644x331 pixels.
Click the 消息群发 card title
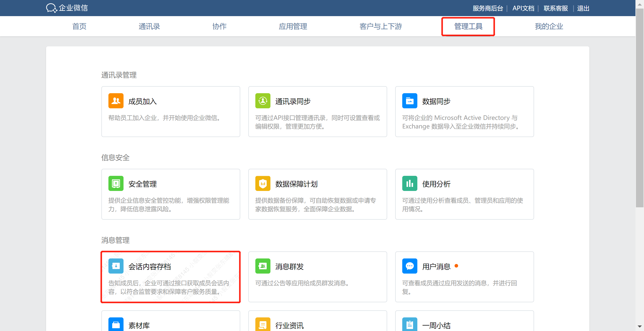pos(290,267)
